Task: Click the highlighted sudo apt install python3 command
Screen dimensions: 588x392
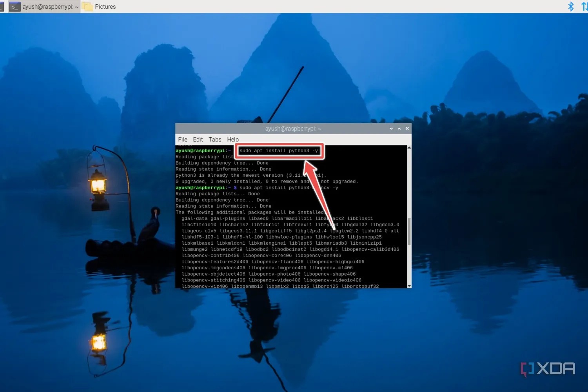Action: (x=279, y=151)
